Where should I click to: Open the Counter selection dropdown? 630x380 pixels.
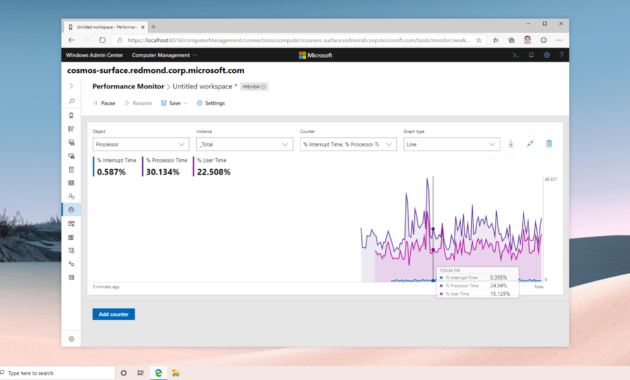coord(348,144)
